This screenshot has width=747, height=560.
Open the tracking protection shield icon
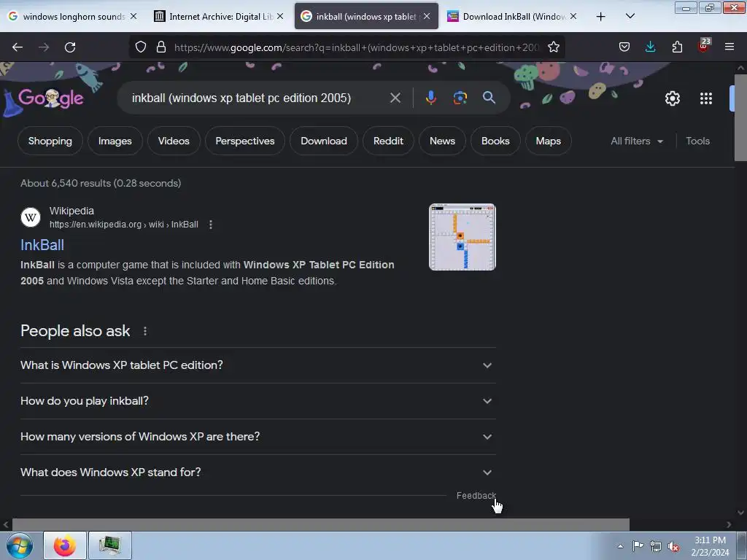pyautogui.click(x=141, y=47)
